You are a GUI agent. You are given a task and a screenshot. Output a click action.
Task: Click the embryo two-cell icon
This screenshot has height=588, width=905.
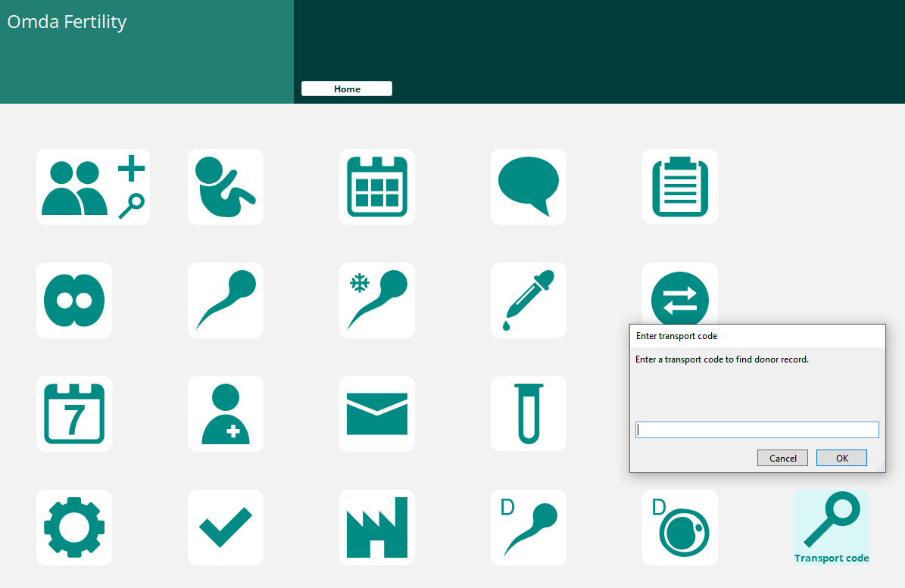click(74, 300)
